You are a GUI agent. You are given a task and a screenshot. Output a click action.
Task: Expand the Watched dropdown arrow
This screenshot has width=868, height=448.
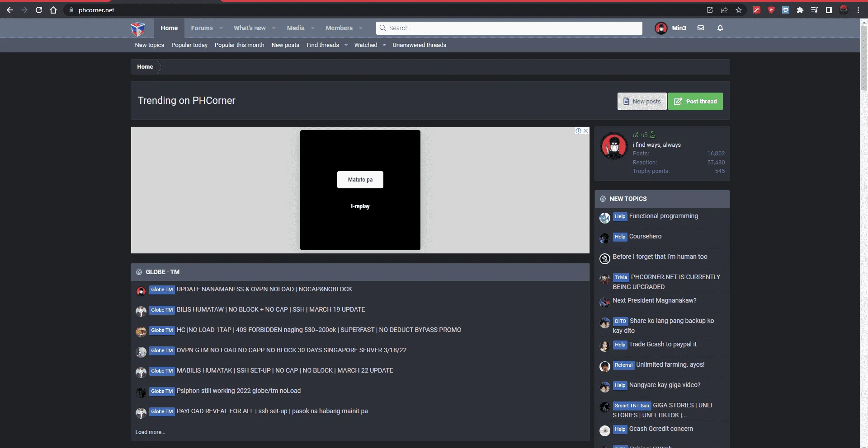point(384,45)
